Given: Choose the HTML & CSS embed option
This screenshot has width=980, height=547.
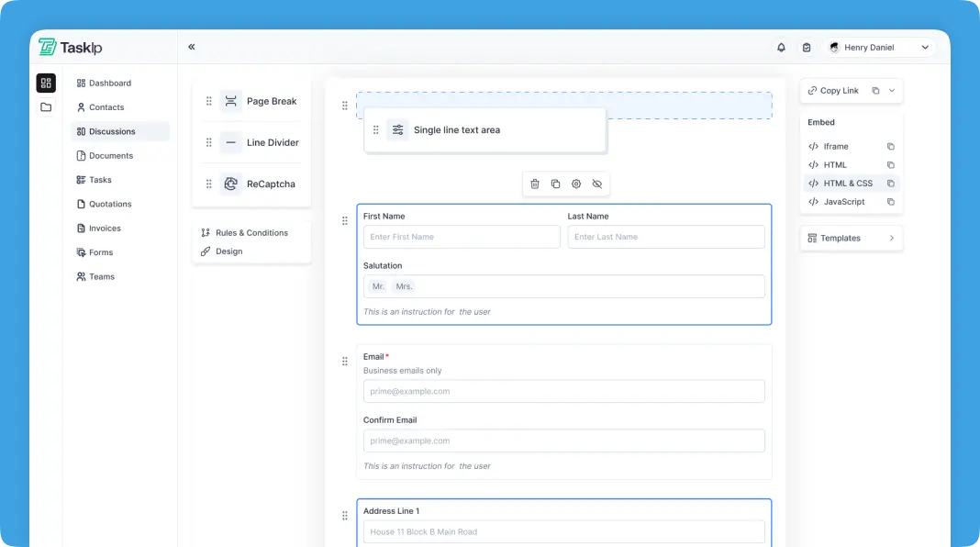Looking at the screenshot, I should (x=845, y=183).
